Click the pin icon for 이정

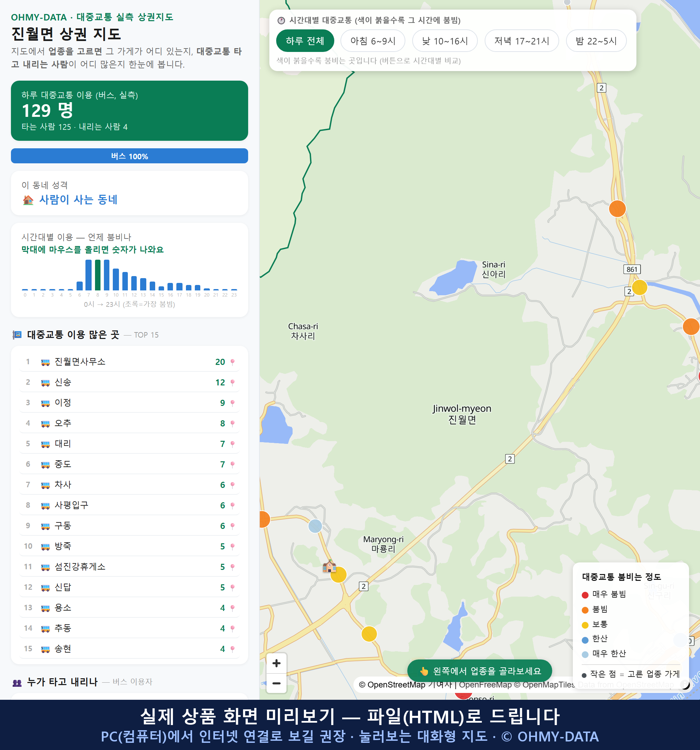click(x=232, y=403)
